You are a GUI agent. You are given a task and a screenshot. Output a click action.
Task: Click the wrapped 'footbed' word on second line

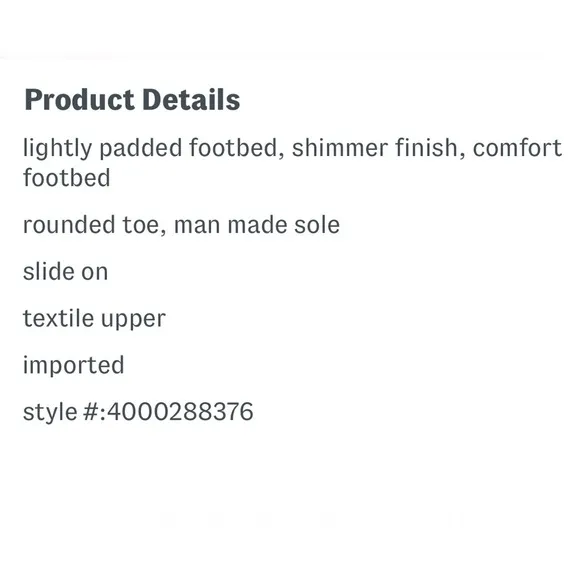67,177
